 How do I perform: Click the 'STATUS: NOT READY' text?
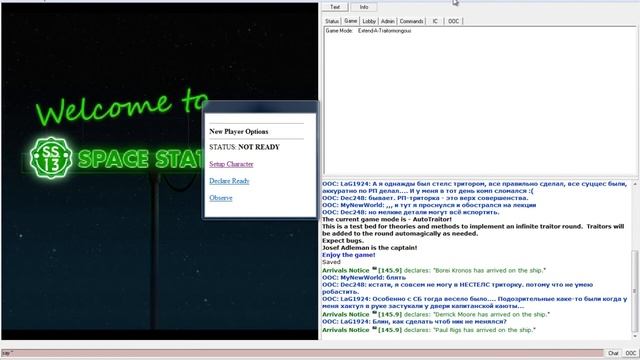[x=244, y=147]
